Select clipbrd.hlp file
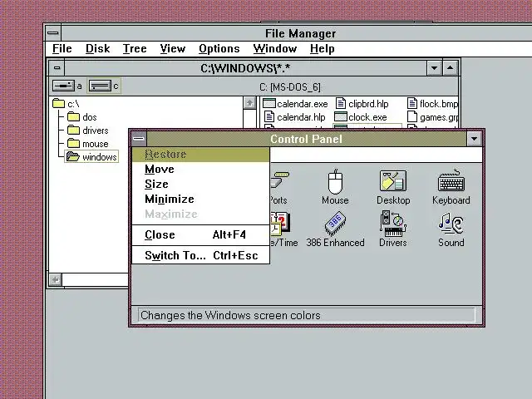 point(362,103)
